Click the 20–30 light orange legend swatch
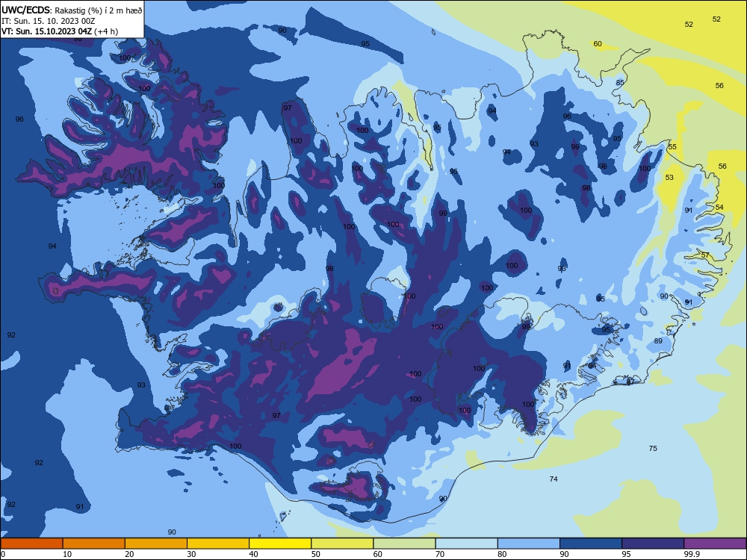This screenshot has width=747, height=560. pos(156,544)
